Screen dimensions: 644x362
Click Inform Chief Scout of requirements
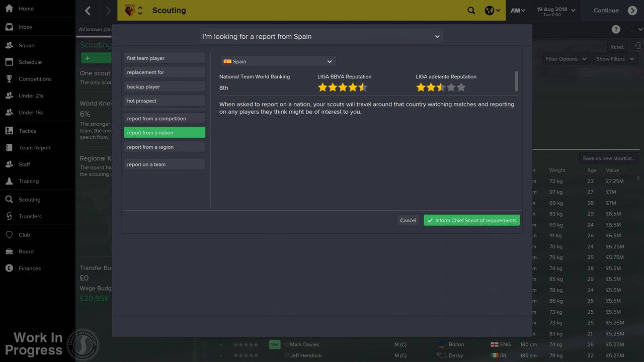coord(471,220)
